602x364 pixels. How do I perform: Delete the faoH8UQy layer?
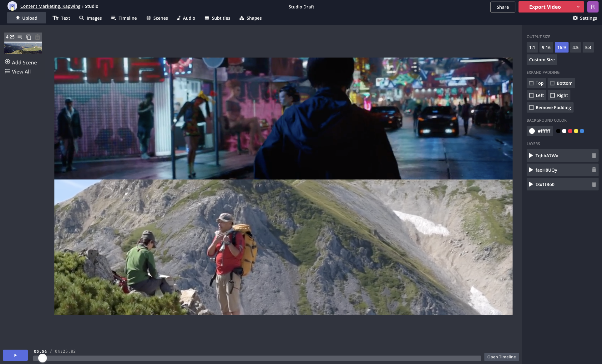click(x=594, y=170)
